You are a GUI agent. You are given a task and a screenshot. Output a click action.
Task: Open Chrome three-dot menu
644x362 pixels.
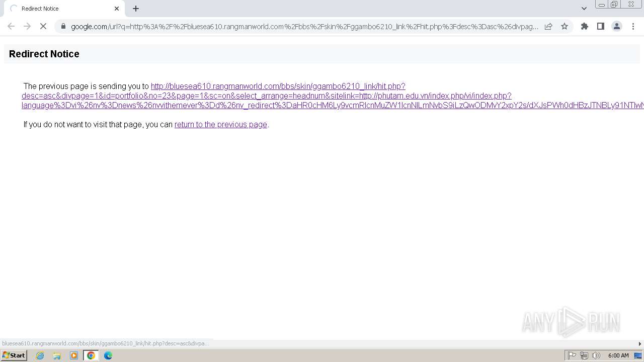coord(633,26)
